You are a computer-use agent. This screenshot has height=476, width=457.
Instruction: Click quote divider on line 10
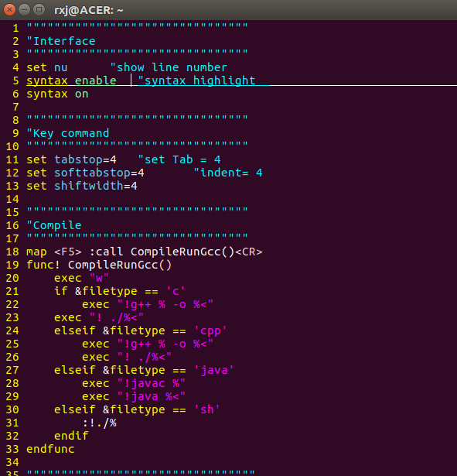point(138,144)
